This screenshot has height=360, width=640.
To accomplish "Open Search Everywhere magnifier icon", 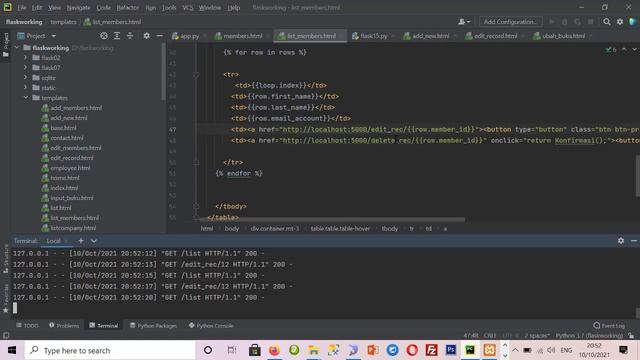I will coord(607,22).
